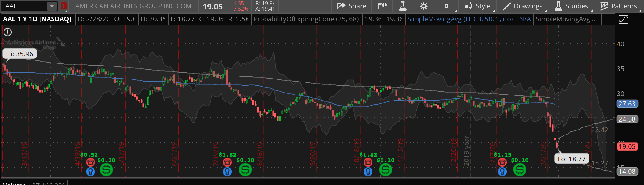Image resolution: width=644 pixels, height=185 pixels.
Task: Click the truncated gray SimpleMovingAvg study label
Action: (x=566, y=19)
